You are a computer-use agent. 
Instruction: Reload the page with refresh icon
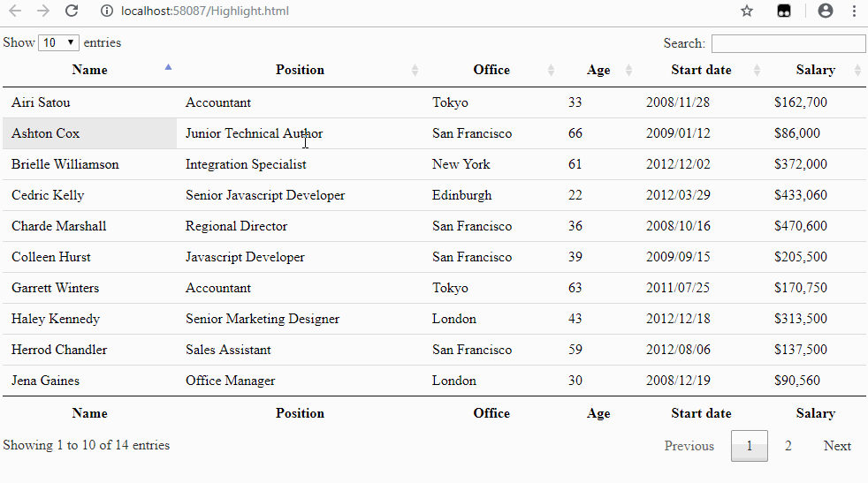click(72, 11)
